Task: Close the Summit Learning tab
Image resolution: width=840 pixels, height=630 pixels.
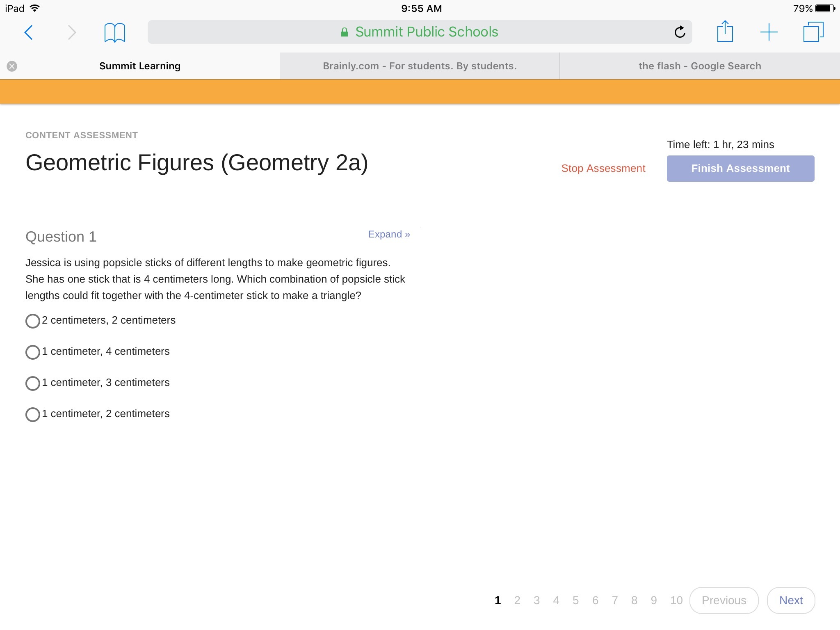Action: [12, 66]
